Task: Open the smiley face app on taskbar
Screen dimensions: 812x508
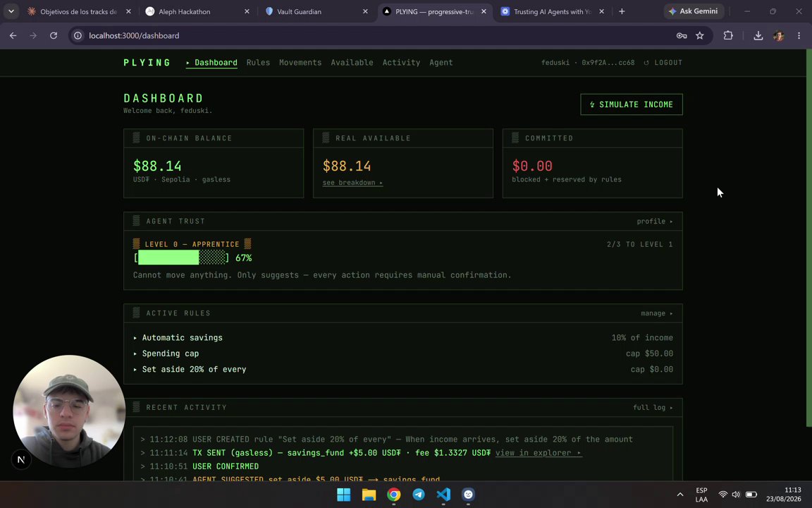Action: pyautogui.click(x=469, y=495)
